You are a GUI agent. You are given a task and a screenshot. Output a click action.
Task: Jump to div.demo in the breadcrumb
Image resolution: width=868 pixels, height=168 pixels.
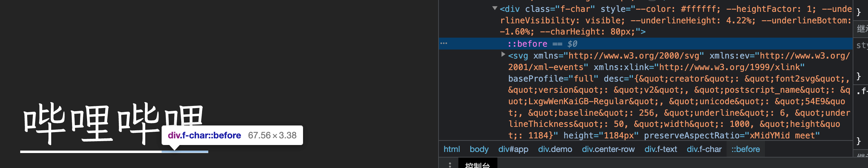555,149
